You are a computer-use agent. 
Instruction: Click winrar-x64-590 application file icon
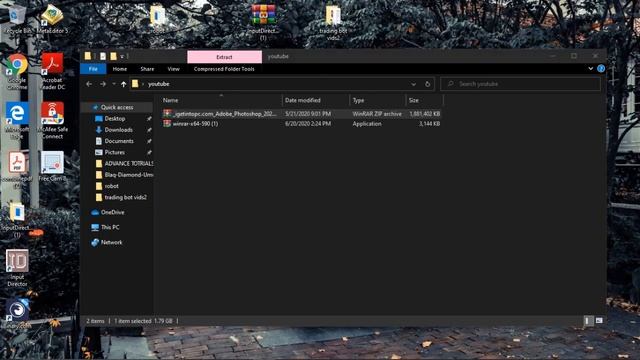coord(167,123)
